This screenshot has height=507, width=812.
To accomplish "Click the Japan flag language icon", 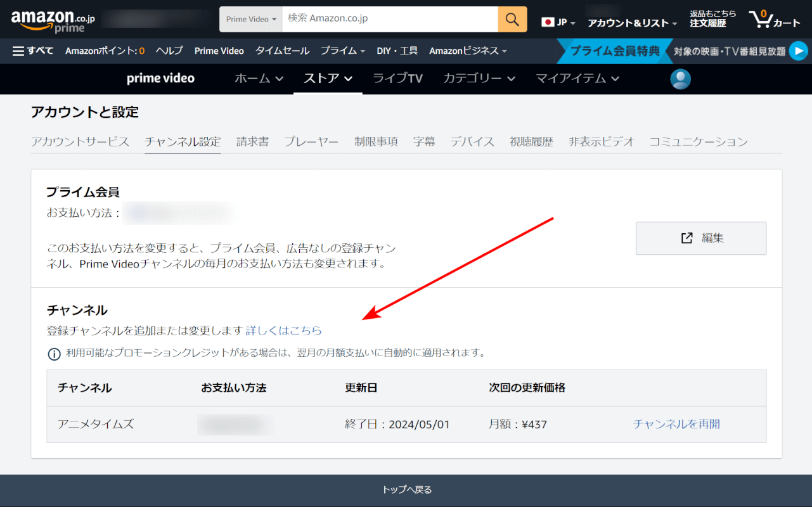I will (548, 22).
